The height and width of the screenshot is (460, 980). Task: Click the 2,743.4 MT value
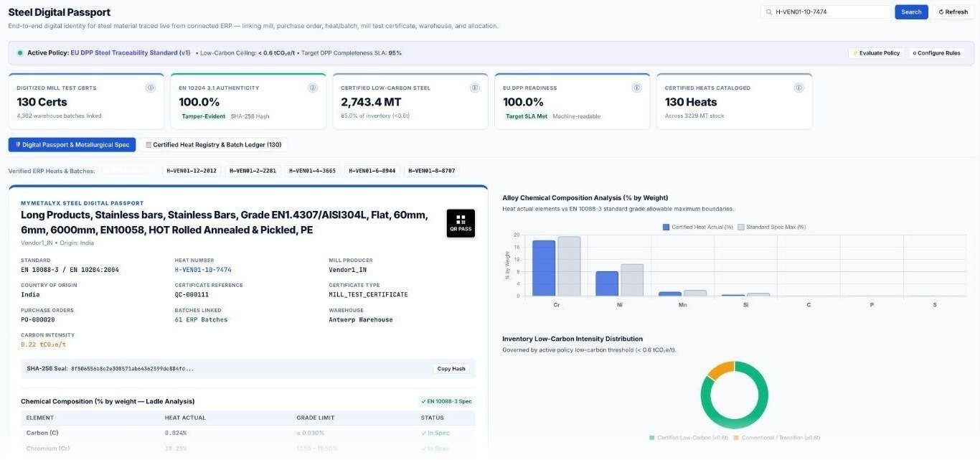coord(371,102)
